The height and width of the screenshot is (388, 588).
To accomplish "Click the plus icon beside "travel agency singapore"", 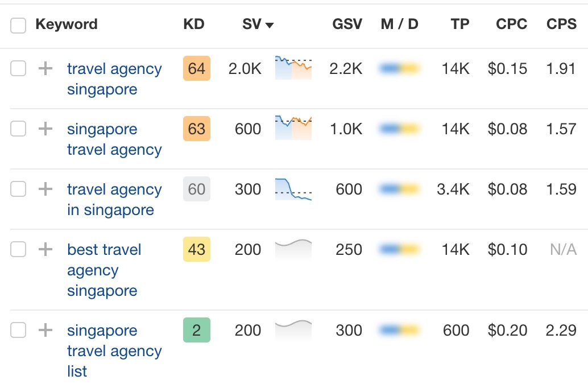I will pyautogui.click(x=45, y=68).
